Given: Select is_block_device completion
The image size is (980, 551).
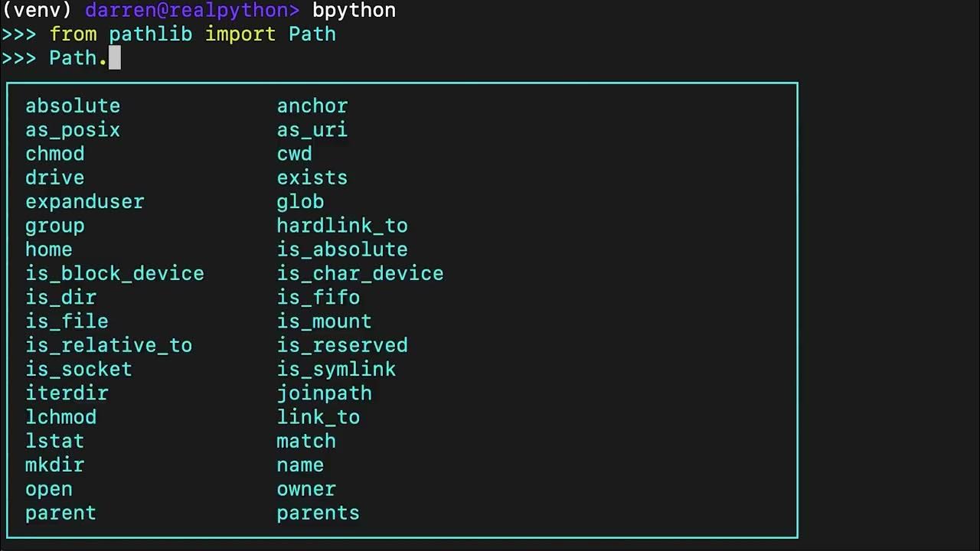Looking at the screenshot, I should [x=115, y=273].
